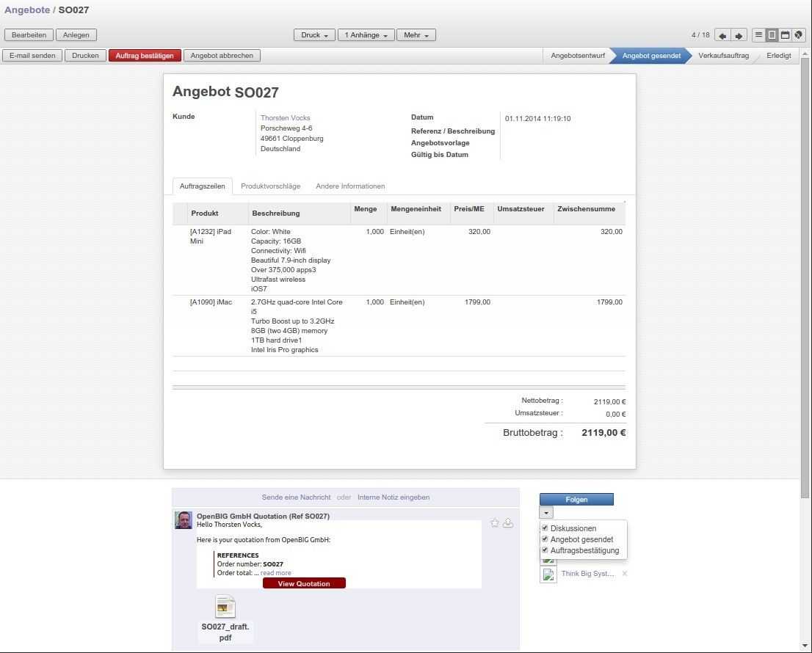812x653 pixels.
Task: Switch to graph view icon
Action: coord(798,35)
